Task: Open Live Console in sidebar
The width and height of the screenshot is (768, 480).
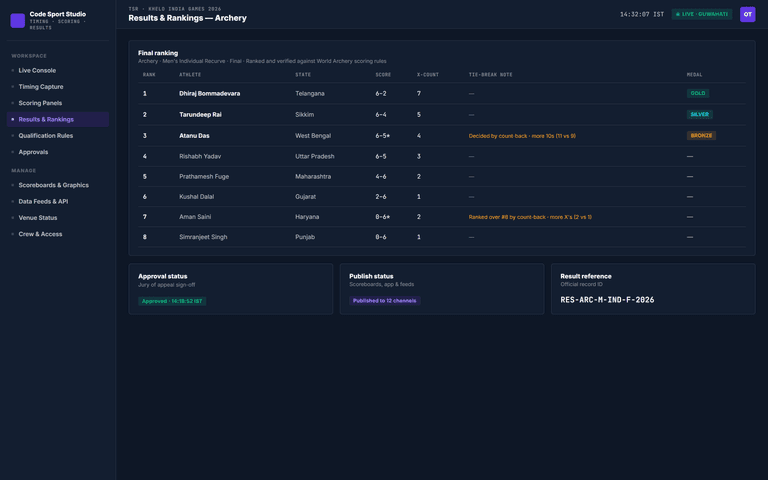Action: coord(58,71)
